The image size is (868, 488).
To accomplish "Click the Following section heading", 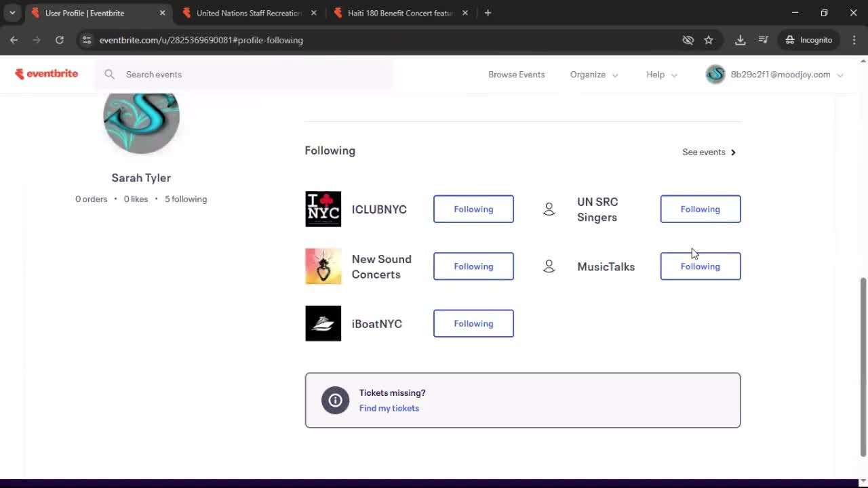I will [x=330, y=150].
